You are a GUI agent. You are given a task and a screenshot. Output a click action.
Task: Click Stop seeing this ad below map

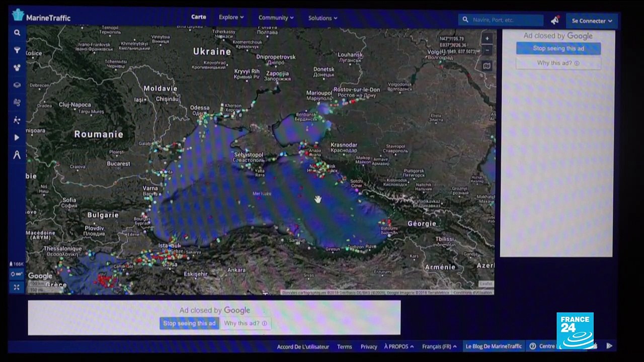click(189, 323)
